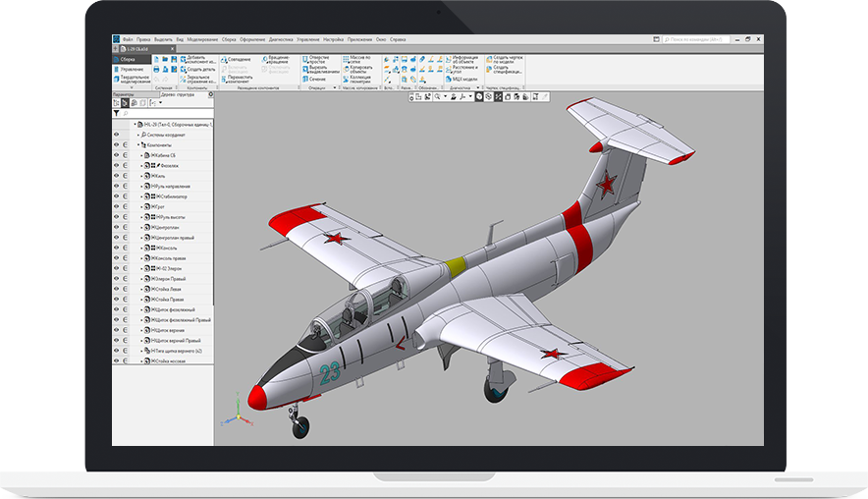868x499 pixels.
Task: Toggle eye visibility for Фюзеляж row
Action: [x=116, y=166]
